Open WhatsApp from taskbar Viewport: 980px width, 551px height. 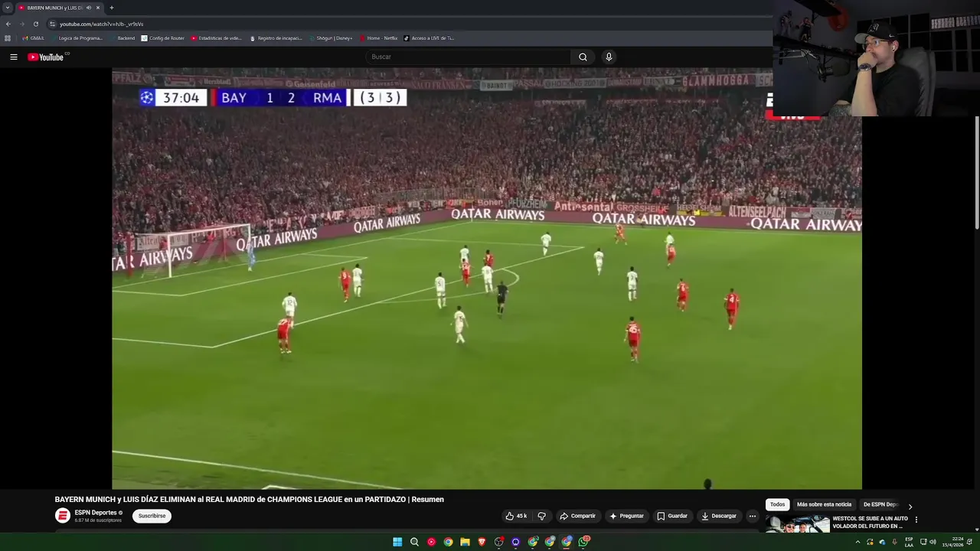[x=583, y=542]
